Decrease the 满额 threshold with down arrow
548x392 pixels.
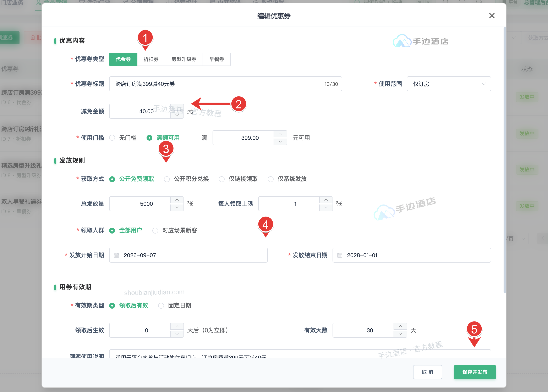point(280,141)
